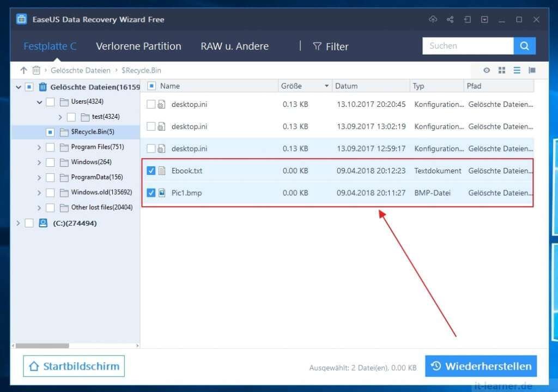Select the list view icon

click(x=517, y=70)
